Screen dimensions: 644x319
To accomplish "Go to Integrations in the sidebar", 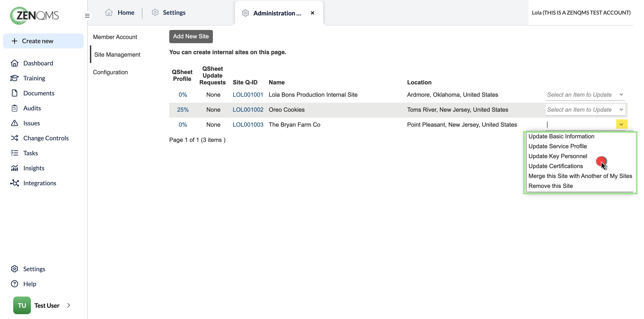I will point(39,183).
